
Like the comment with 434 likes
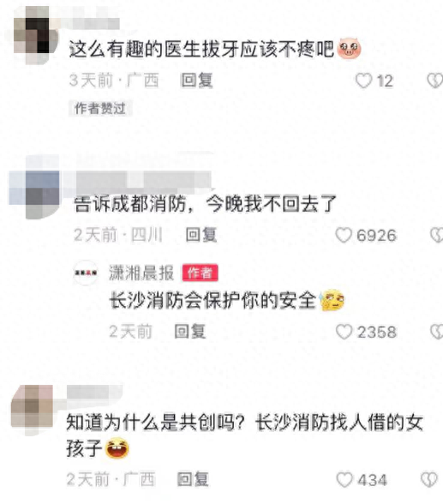[344, 480]
